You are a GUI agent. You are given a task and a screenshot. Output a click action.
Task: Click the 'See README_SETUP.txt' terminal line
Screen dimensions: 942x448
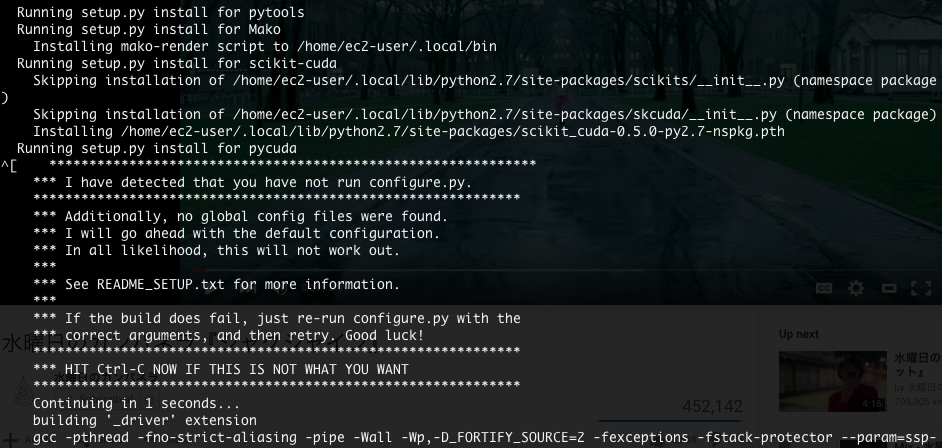(216, 284)
